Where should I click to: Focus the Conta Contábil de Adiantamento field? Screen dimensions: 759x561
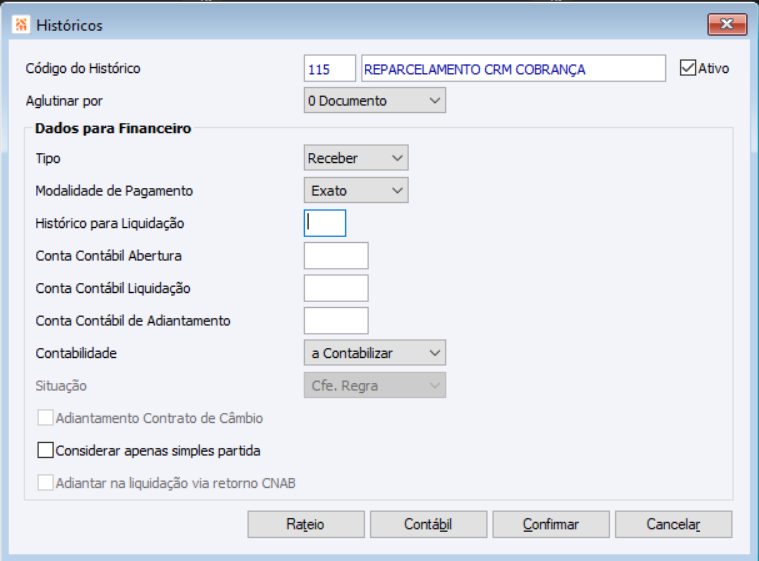coord(336,320)
